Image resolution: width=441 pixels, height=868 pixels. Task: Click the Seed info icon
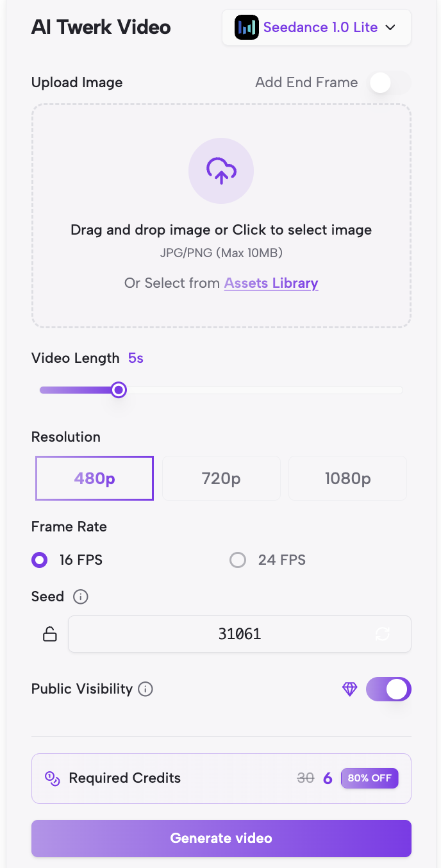(x=80, y=597)
